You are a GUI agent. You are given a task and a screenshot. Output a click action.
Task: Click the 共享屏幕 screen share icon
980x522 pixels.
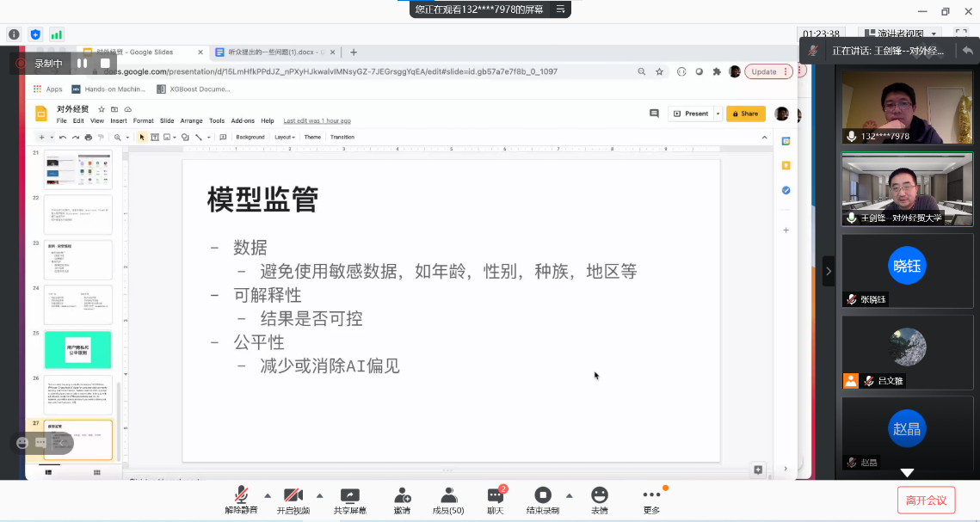click(349, 497)
